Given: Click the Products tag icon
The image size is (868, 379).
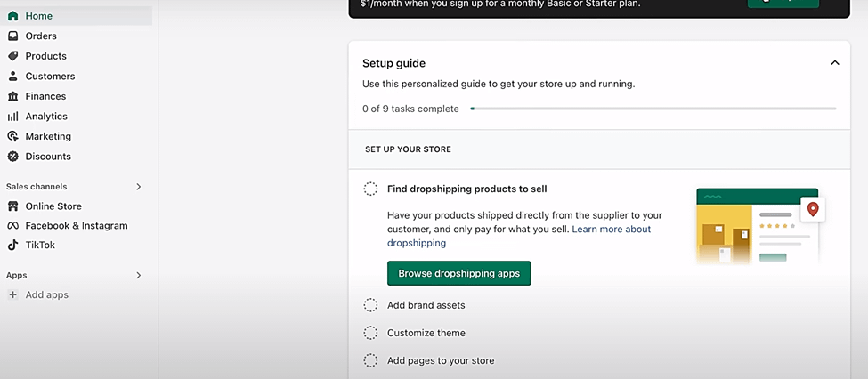Looking at the screenshot, I should (x=13, y=56).
